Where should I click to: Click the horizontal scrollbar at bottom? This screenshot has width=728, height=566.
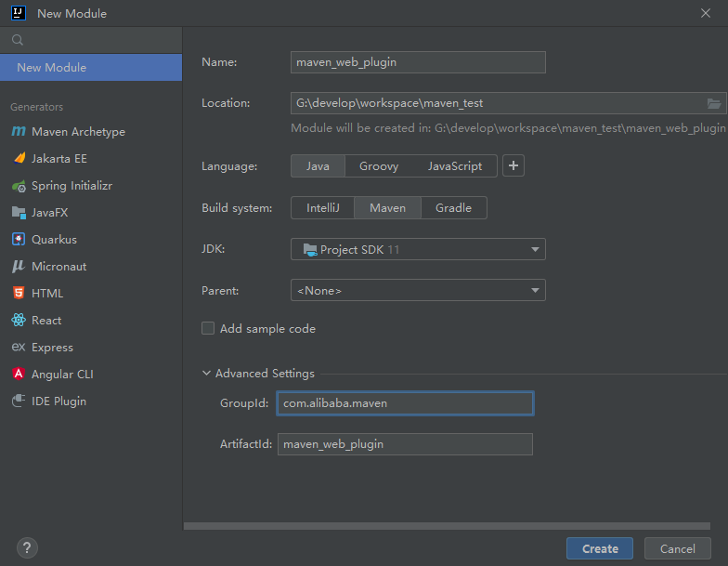447,526
